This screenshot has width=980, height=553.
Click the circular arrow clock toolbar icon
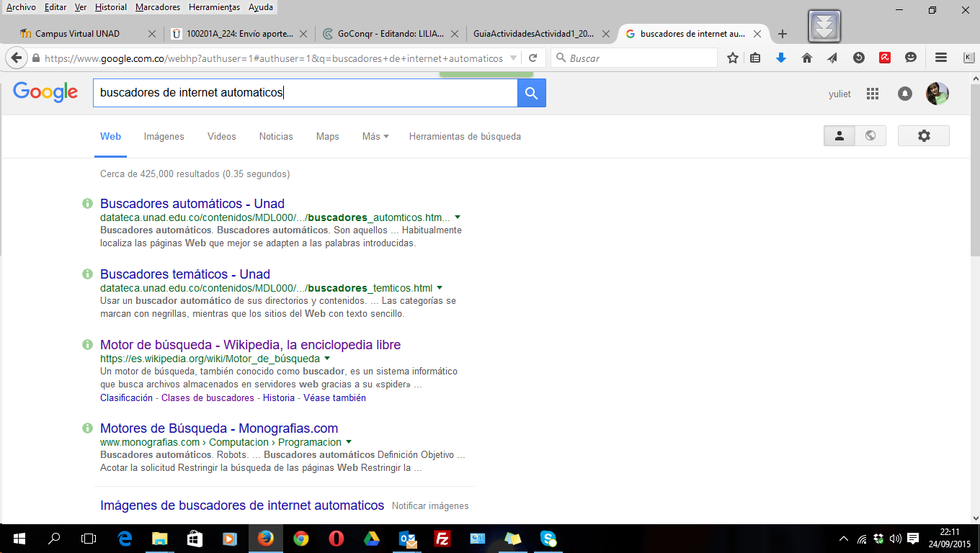pos(859,58)
